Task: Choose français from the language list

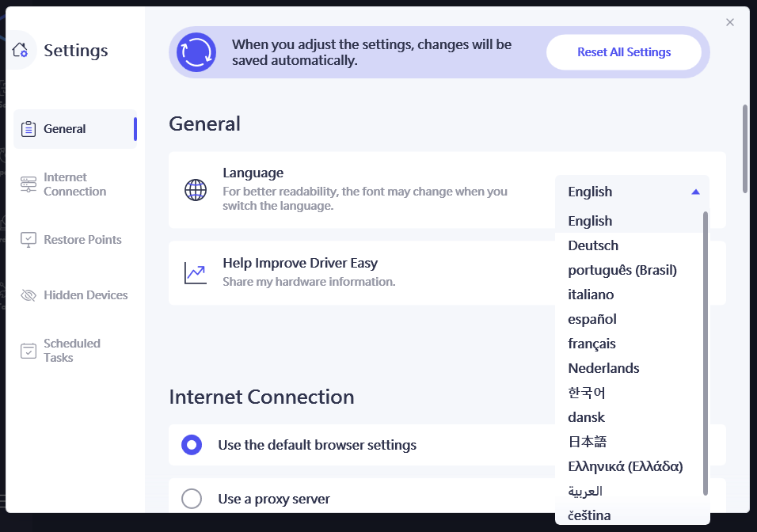Action: [x=592, y=344]
